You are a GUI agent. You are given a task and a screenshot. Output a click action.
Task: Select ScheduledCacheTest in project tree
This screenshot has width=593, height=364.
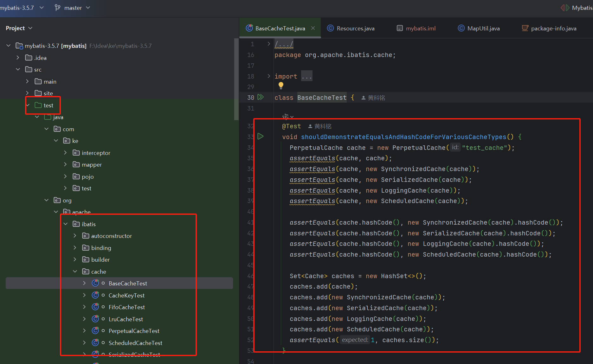click(x=135, y=343)
